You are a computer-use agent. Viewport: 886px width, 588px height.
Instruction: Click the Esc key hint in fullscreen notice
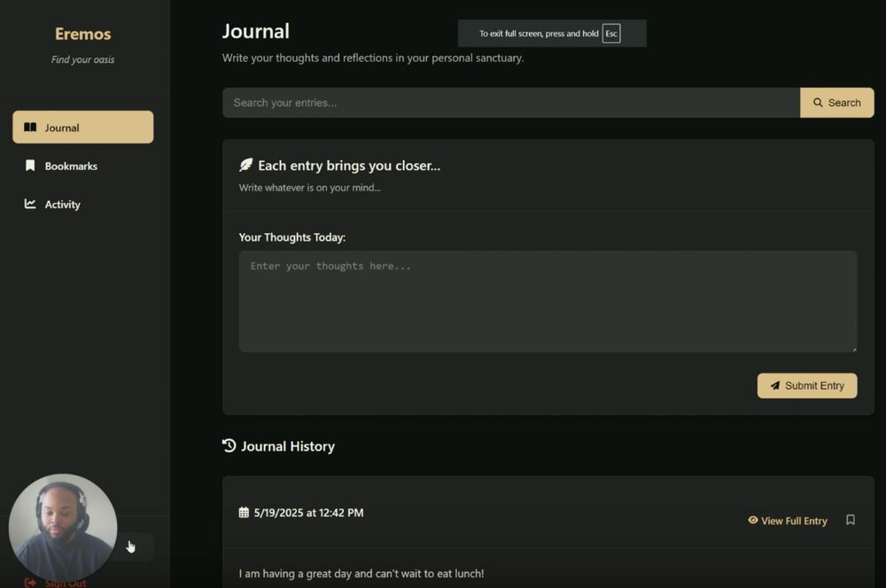[x=611, y=34]
